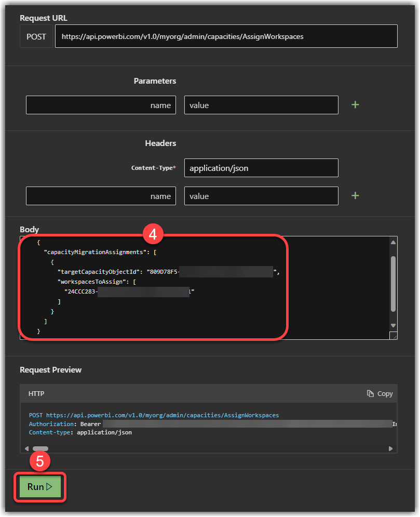Click the POST method label
The width and height of the screenshot is (420, 517).
36,36
